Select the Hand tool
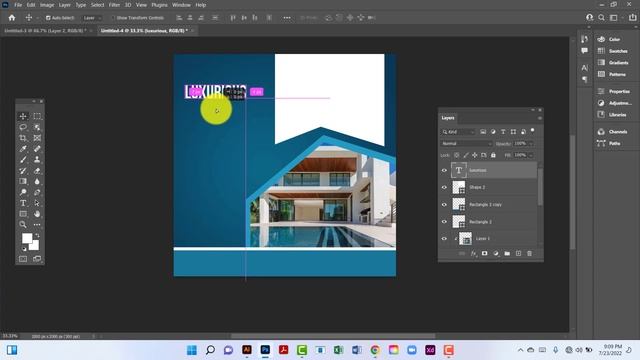Viewport: 640px width, 360px height. (37, 214)
